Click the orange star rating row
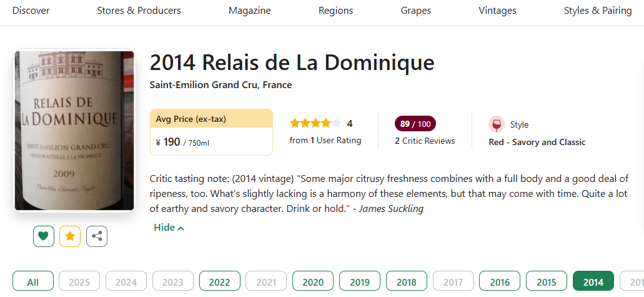This screenshot has width=644, height=297. coord(315,123)
